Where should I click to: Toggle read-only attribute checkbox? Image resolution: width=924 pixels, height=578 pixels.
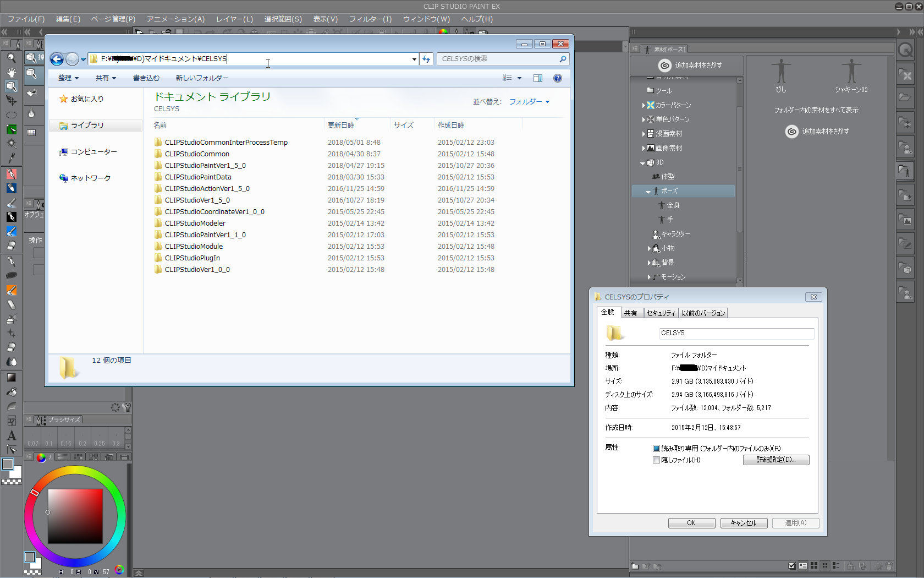pos(656,449)
